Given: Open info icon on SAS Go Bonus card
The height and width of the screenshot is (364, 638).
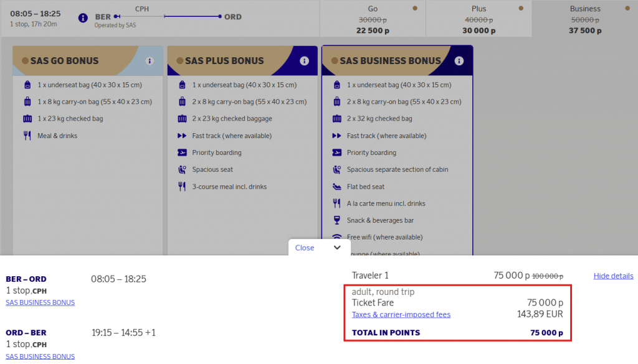Looking at the screenshot, I should point(150,61).
